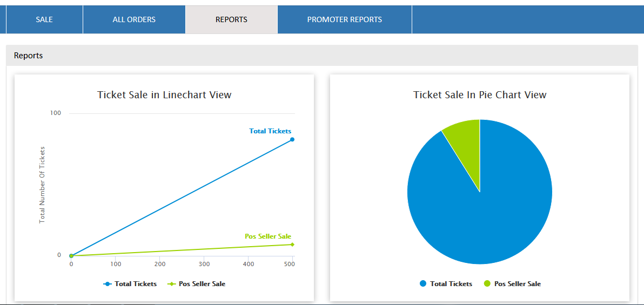Open the SALE tab
This screenshot has width=644, height=305.
click(x=44, y=19)
